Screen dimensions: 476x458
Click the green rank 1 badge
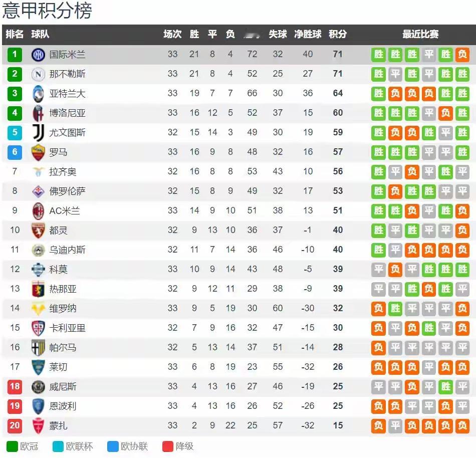pos(15,55)
